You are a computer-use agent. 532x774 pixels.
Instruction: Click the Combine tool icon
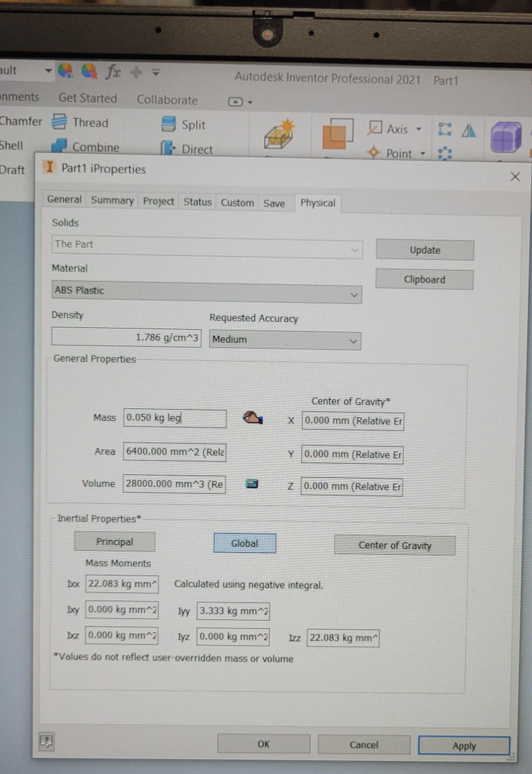[x=59, y=146]
